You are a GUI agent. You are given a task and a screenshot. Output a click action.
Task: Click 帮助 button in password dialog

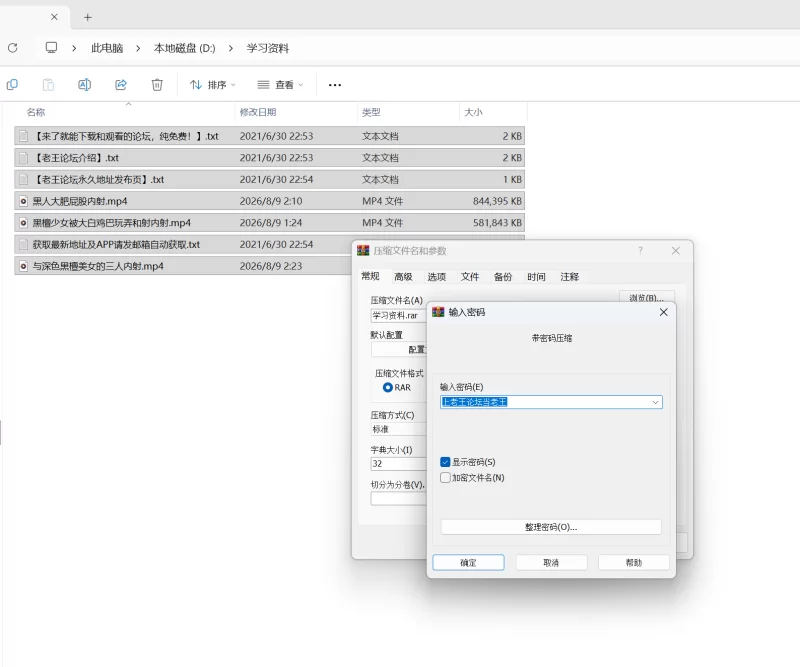pos(634,562)
